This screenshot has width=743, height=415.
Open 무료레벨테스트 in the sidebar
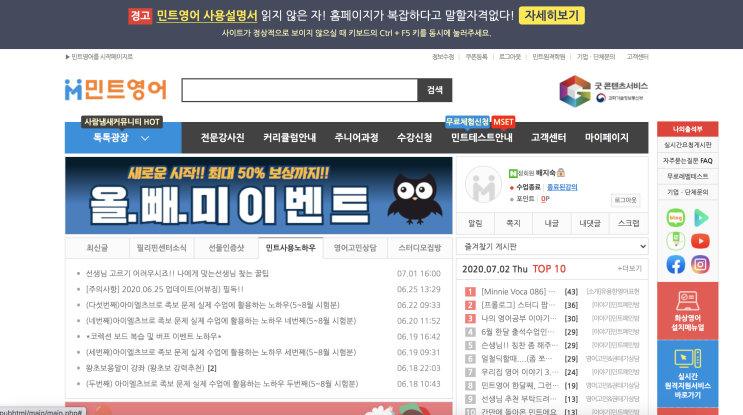[688, 176]
